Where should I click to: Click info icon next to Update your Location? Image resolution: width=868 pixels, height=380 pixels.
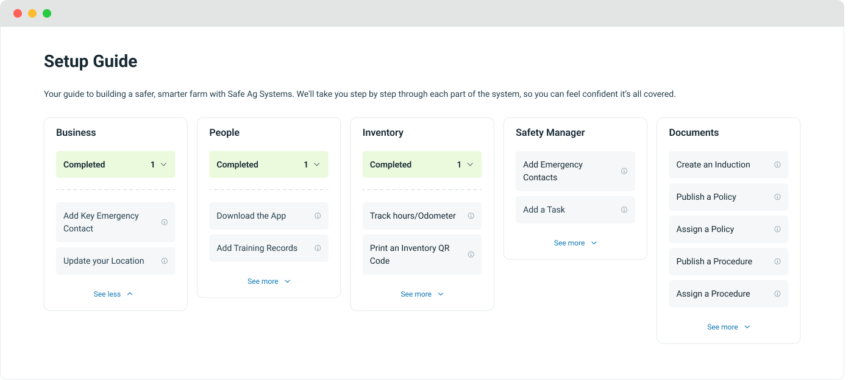point(165,261)
